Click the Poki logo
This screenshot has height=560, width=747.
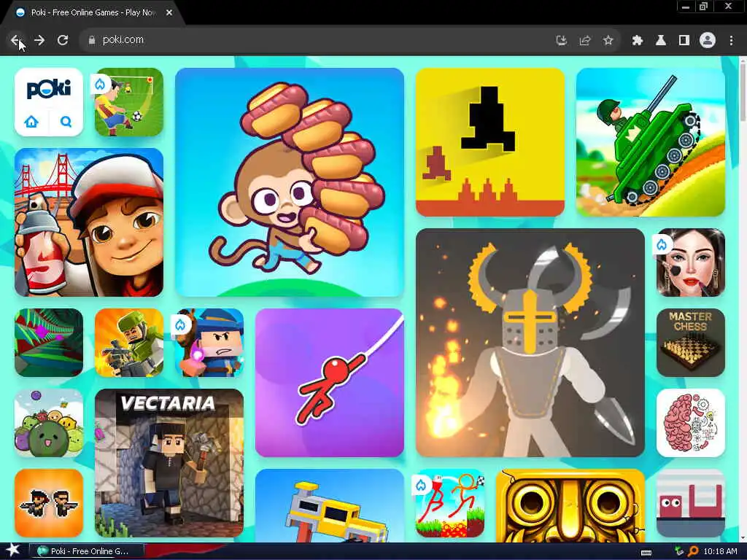[x=49, y=89]
